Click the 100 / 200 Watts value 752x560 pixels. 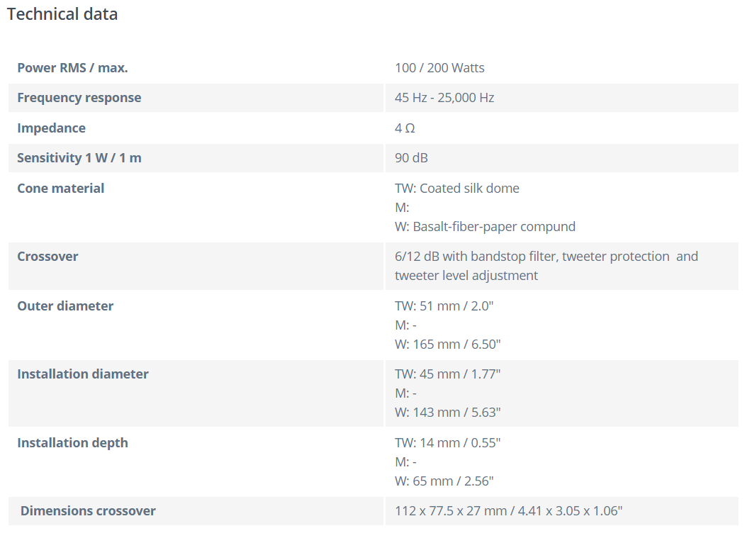click(x=439, y=68)
